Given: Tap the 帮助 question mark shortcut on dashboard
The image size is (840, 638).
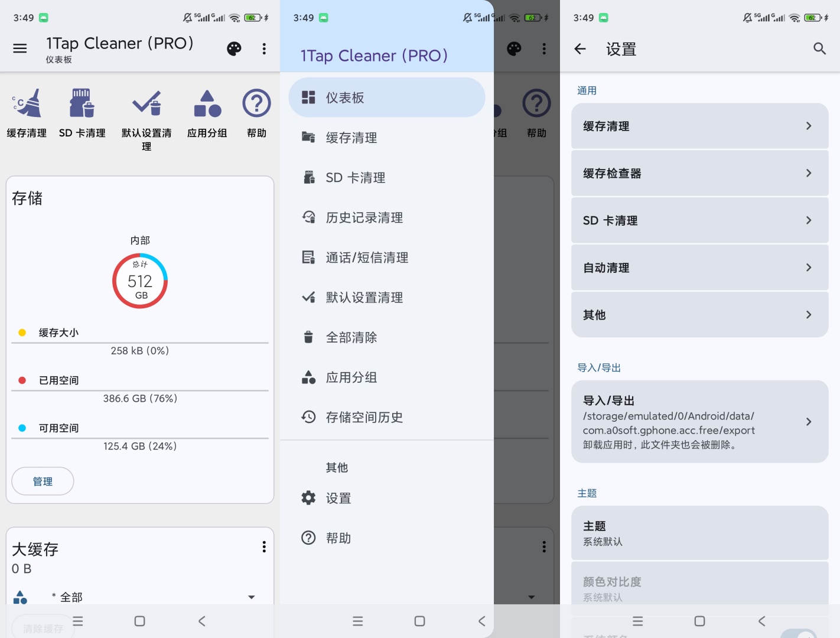Looking at the screenshot, I should [256, 103].
